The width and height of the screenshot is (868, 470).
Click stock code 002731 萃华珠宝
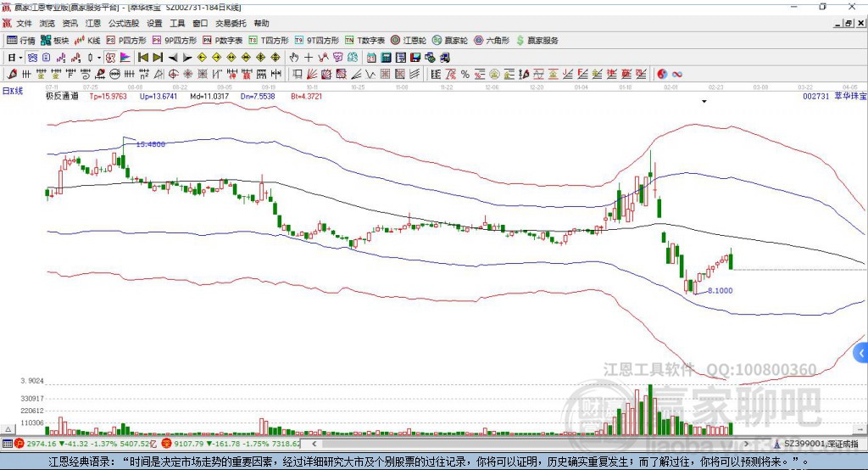click(x=835, y=97)
